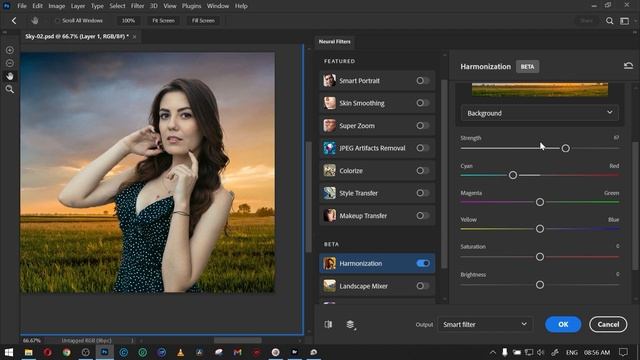Open the Windows Start menu
640x360 pixels.
pos(9,352)
